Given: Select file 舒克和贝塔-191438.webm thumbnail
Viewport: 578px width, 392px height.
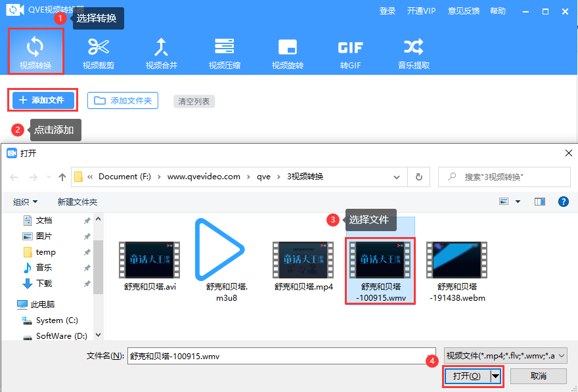Looking at the screenshot, I should click(457, 260).
